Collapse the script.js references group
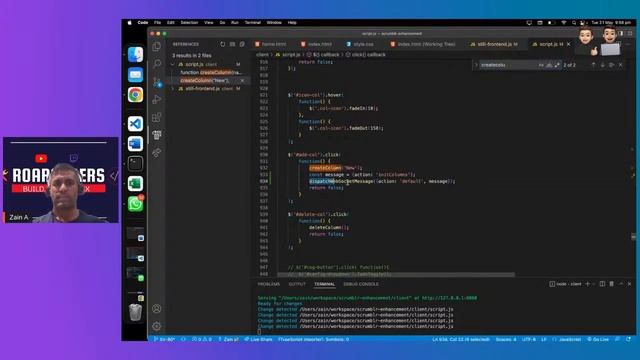This screenshot has width=640, height=360. (173, 64)
